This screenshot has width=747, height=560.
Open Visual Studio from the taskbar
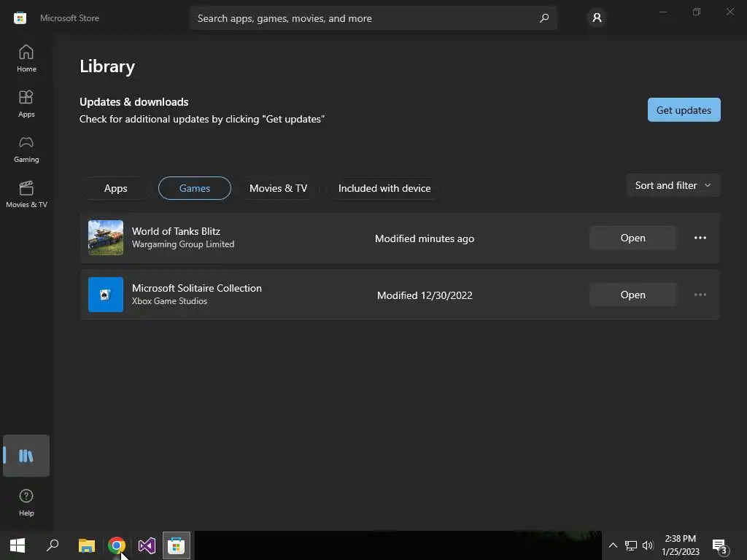[147, 545]
